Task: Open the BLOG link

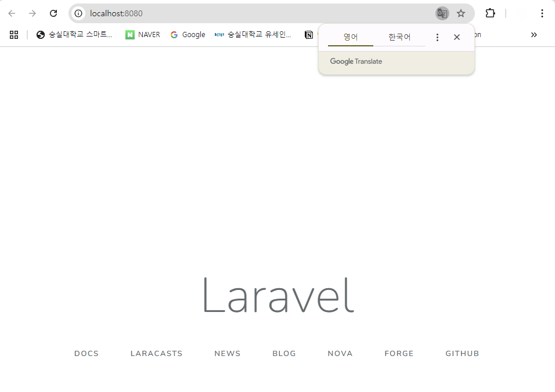Action: click(x=284, y=354)
